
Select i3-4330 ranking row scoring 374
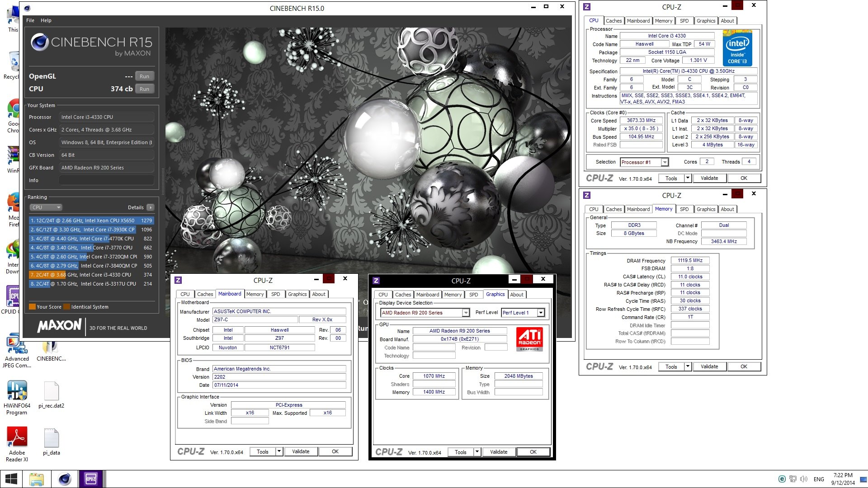(x=91, y=275)
